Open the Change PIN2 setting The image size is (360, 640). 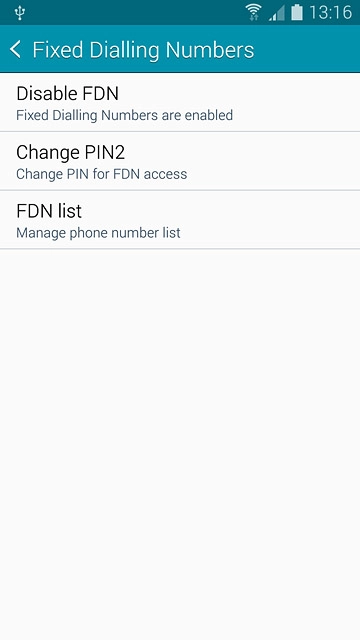click(180, 161)
